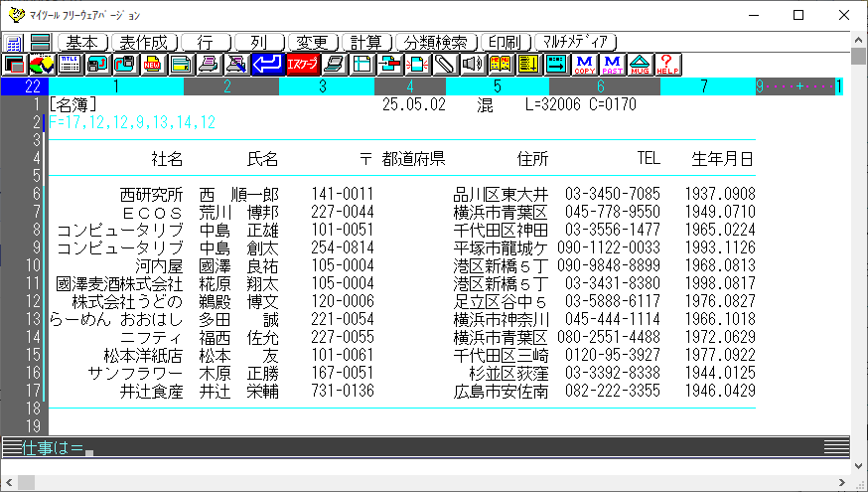This screenshot has width=868, height=492.
Task: Click the MUG triangle icon
Action: pyautogui.click(x=641, y=65)
